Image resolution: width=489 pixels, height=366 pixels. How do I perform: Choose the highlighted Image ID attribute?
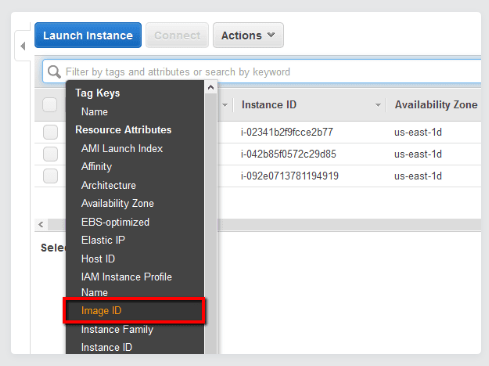(134, 311)
